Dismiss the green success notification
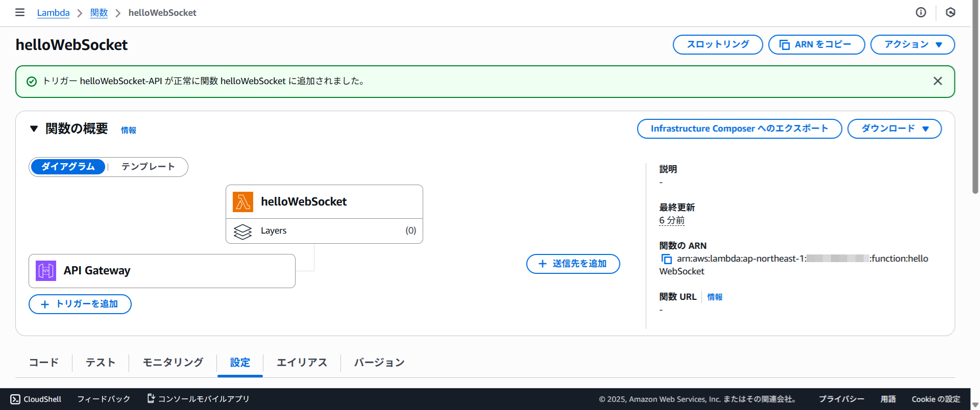 click(938, 81)
